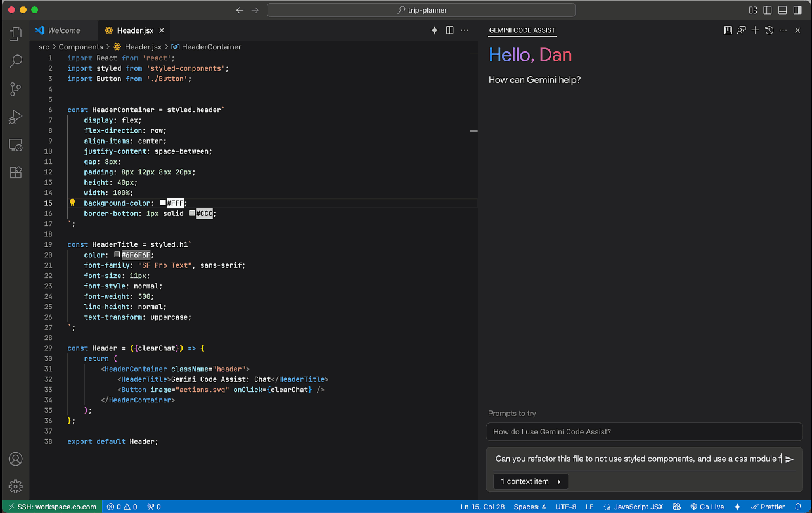Toggle Prettier formatter in the status bar

769,507
